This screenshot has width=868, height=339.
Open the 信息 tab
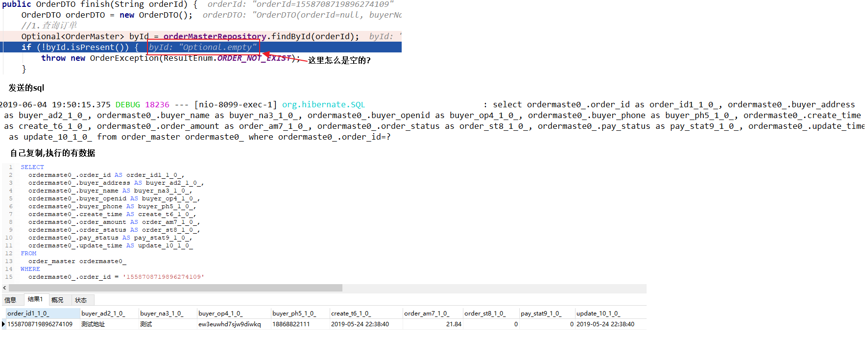click(11, 300)
